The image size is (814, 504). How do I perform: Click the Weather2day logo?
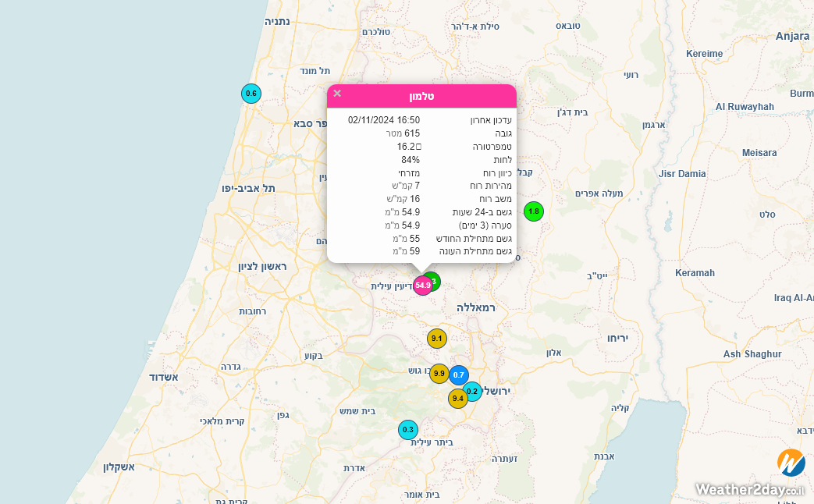coord(791,463)
